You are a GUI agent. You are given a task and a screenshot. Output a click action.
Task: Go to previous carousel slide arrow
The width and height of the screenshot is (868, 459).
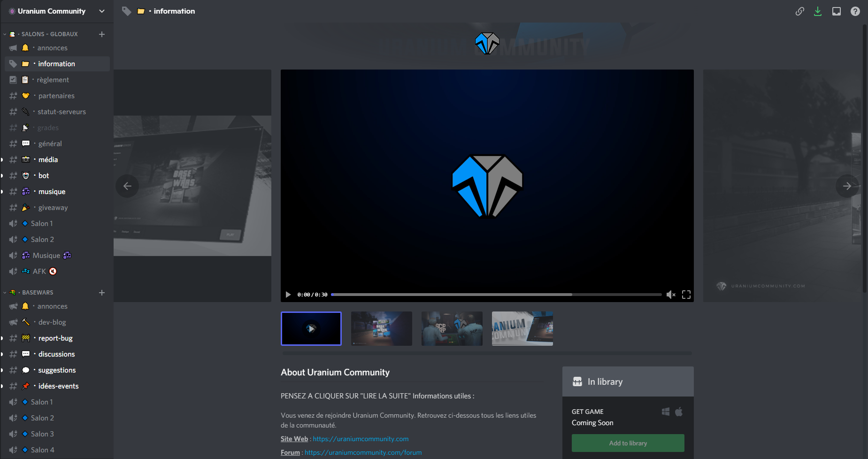(127, 186)
